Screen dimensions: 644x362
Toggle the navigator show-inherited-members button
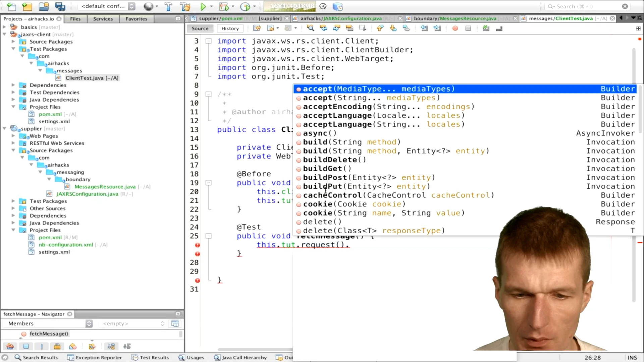pos(10,346)
